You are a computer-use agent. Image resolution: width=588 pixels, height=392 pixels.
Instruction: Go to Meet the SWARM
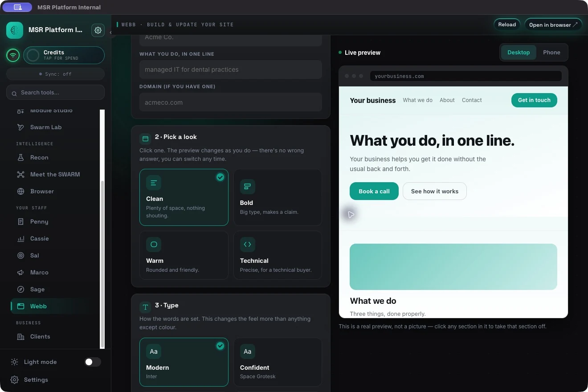point(55,175)
